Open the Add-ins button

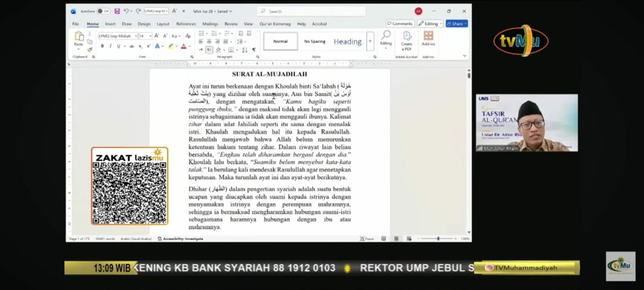[428, 39]
